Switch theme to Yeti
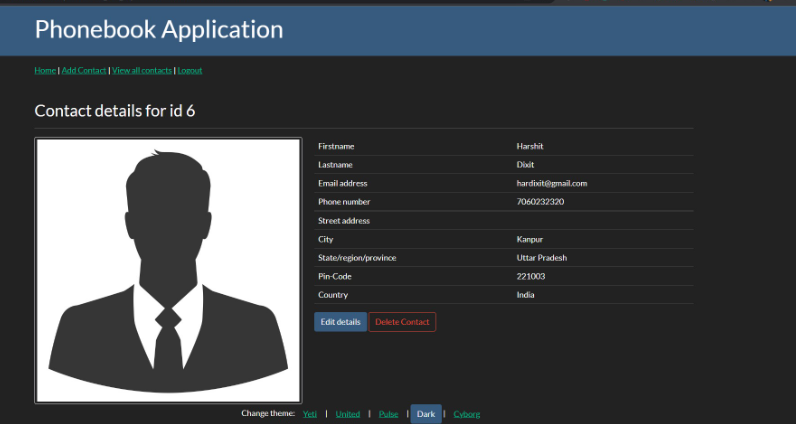Screen dimensions: 796x424 [x=310, y=414]
